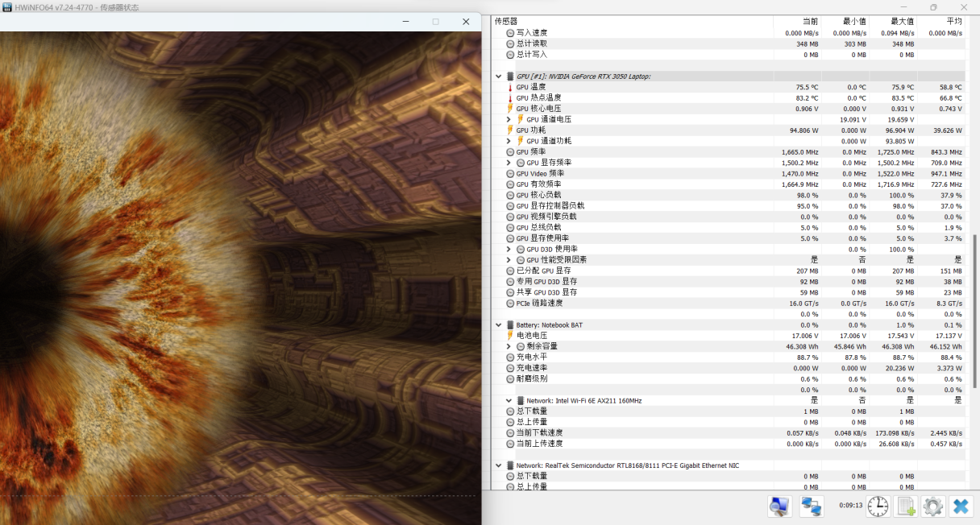980x525 pixels.
Task: Expand the 剩余容量 battery row
Action: coord(509,346)
